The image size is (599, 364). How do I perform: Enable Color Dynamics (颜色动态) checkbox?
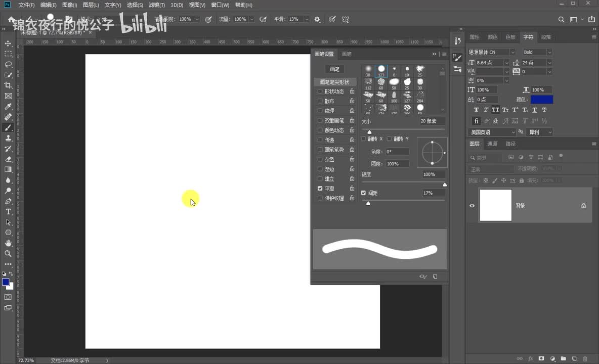(x=320, y=130)
